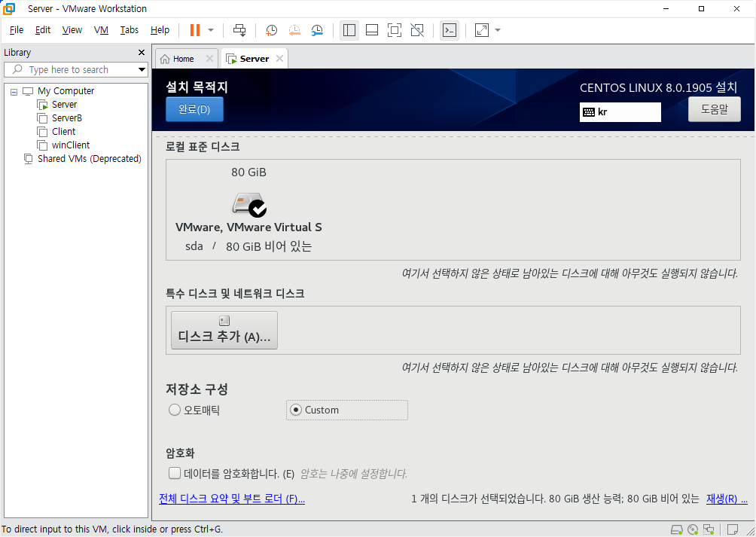Click the '1 개의 디스크가 선택되었습니다' status text

(x=477, y=499)
